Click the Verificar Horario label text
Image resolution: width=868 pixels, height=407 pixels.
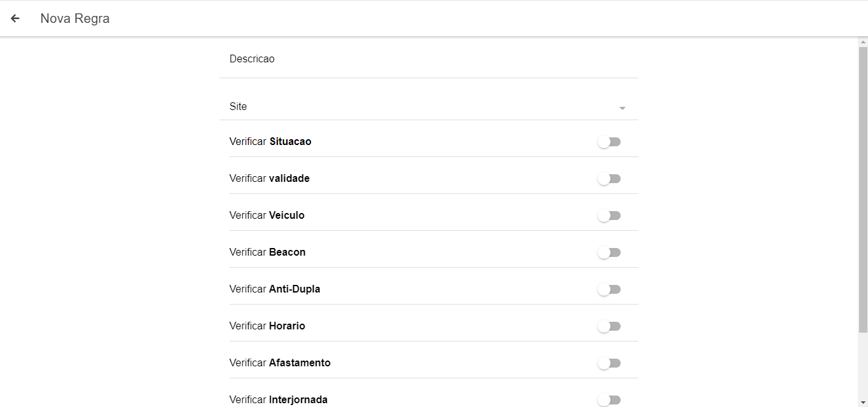click(x=267, y=326)
